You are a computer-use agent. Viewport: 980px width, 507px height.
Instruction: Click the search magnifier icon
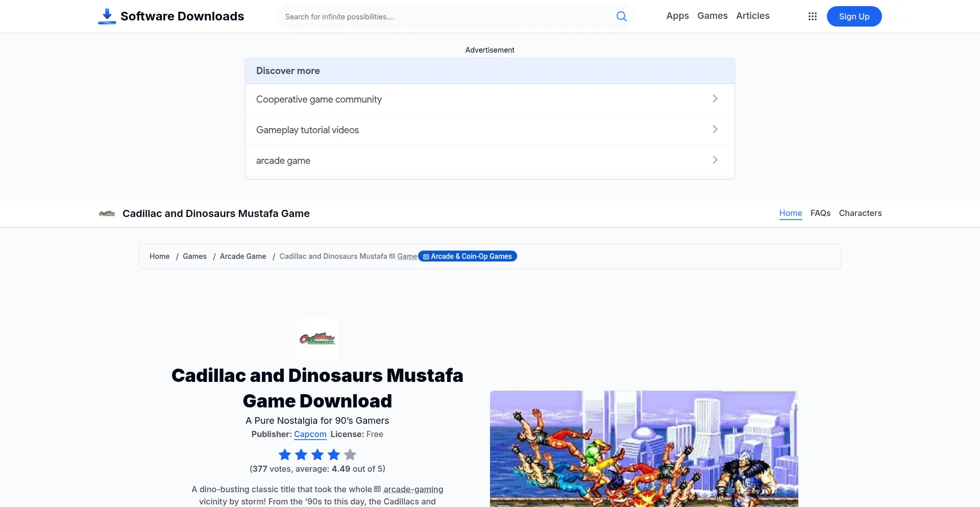621,16
